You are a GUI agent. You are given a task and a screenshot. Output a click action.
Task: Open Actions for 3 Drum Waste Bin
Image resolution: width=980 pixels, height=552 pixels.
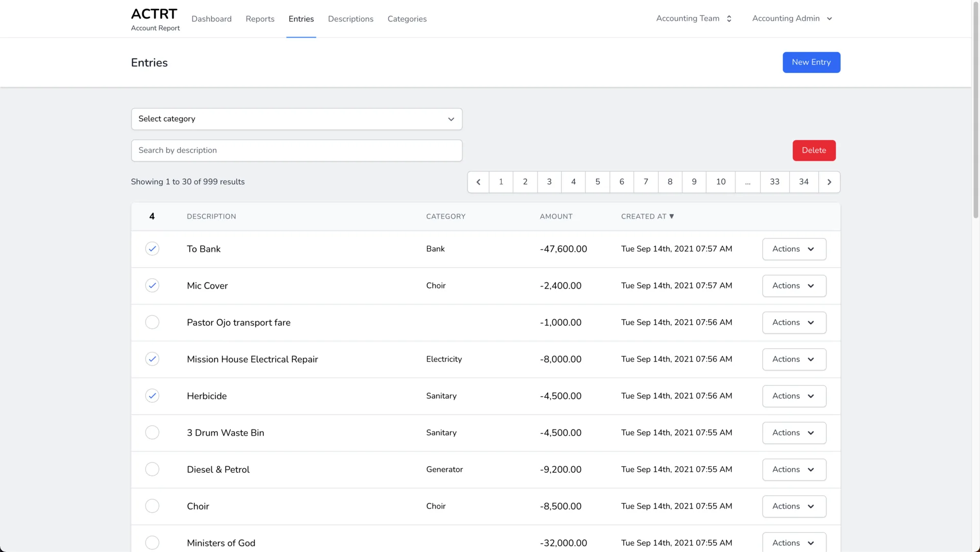click(794, 433)
